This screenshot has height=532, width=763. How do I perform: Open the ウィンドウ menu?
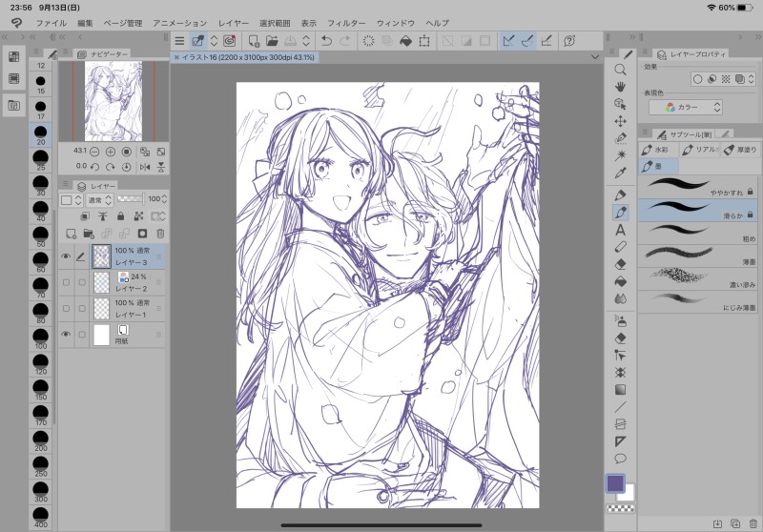[396, 23]
